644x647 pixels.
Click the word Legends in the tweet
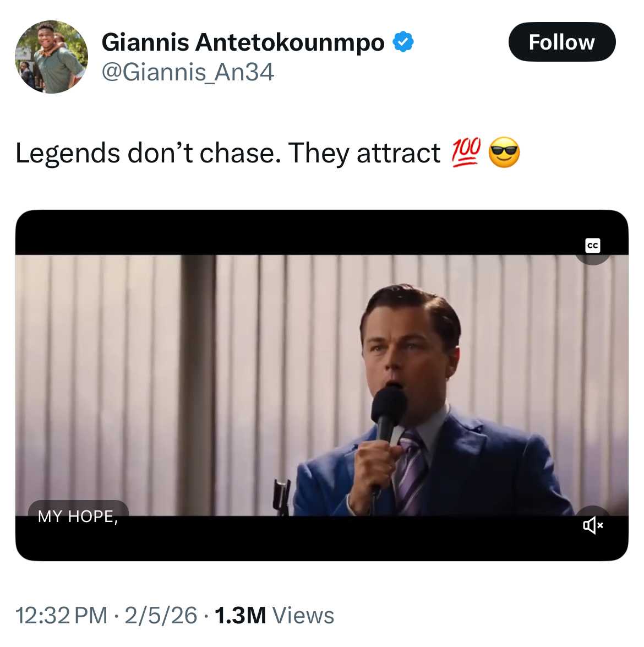point(67,153)
